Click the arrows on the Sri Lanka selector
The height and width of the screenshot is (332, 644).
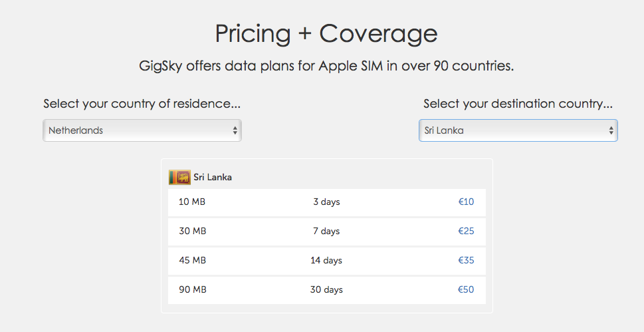point(611,130)
